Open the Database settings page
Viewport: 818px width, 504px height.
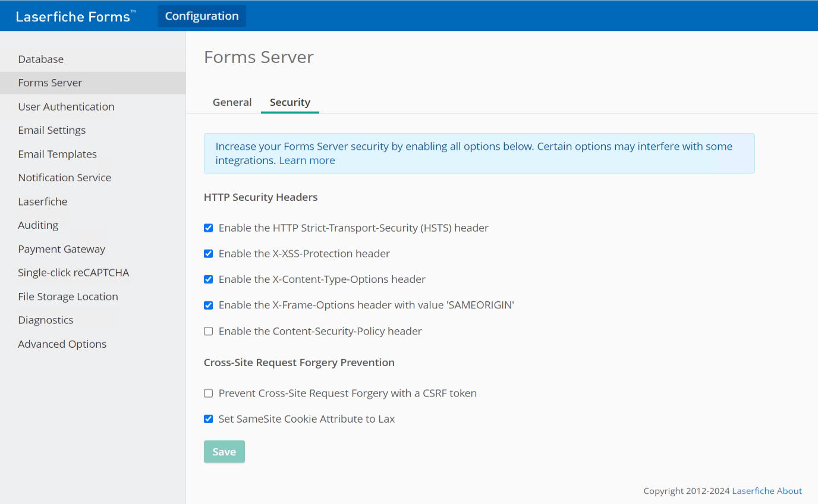[93, 59]
